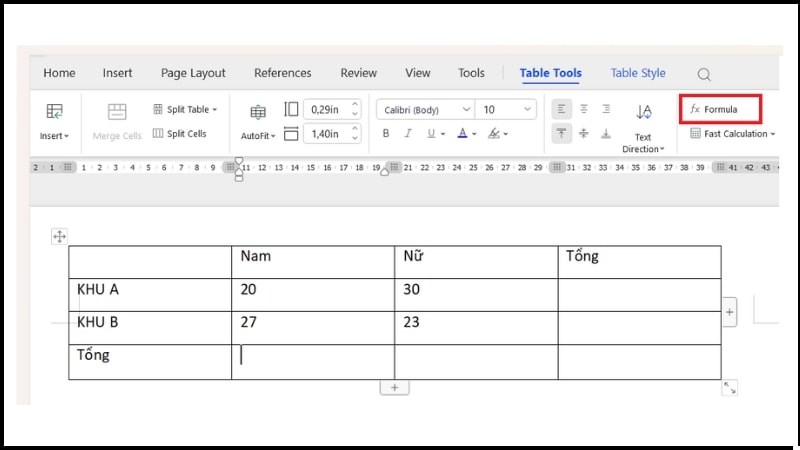Align text left in the cell
This screenshot has width=800, height=450.
pyautogui.click(x=561, y=109)
